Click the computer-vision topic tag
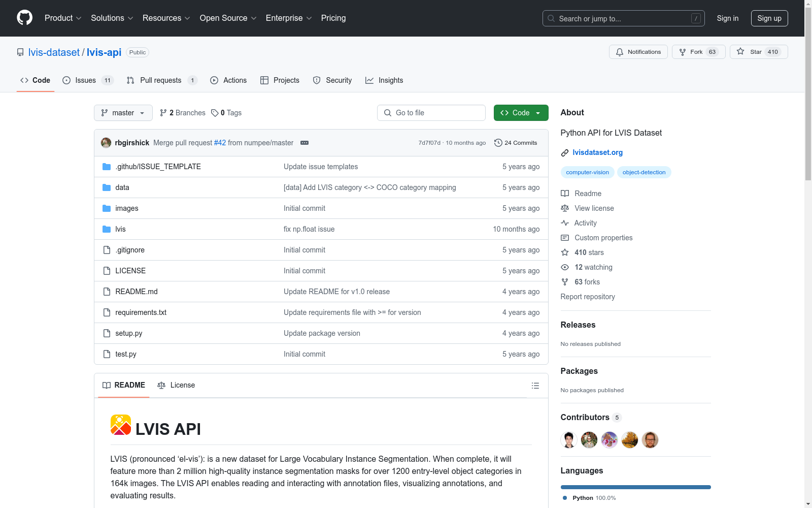 [588, 172]
